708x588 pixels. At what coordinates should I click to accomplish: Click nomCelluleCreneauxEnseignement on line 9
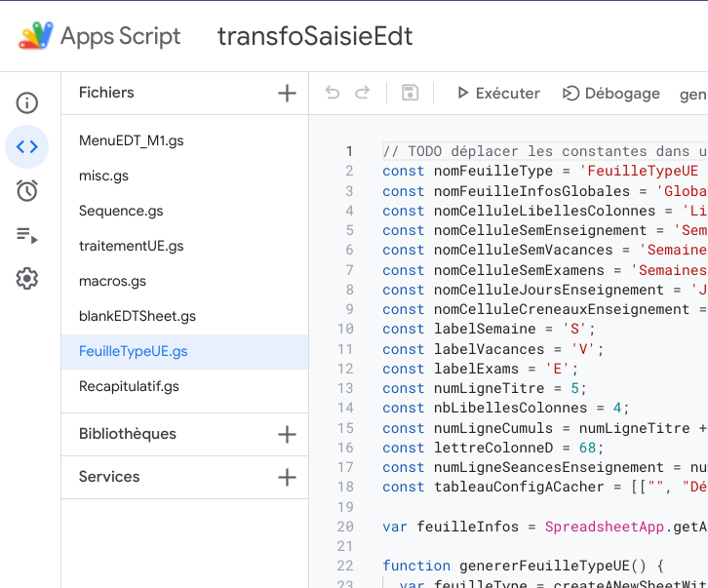click(562, 309)
